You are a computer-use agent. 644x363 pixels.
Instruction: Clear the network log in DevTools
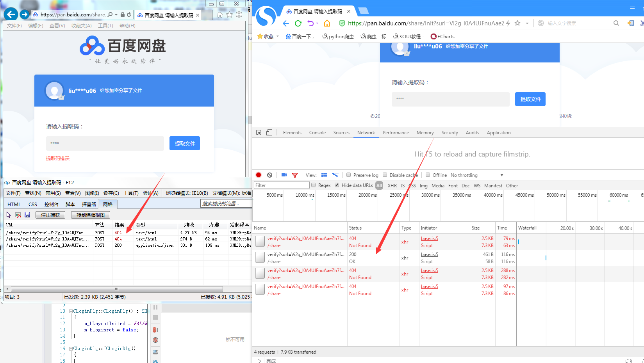tap(269, 175)
